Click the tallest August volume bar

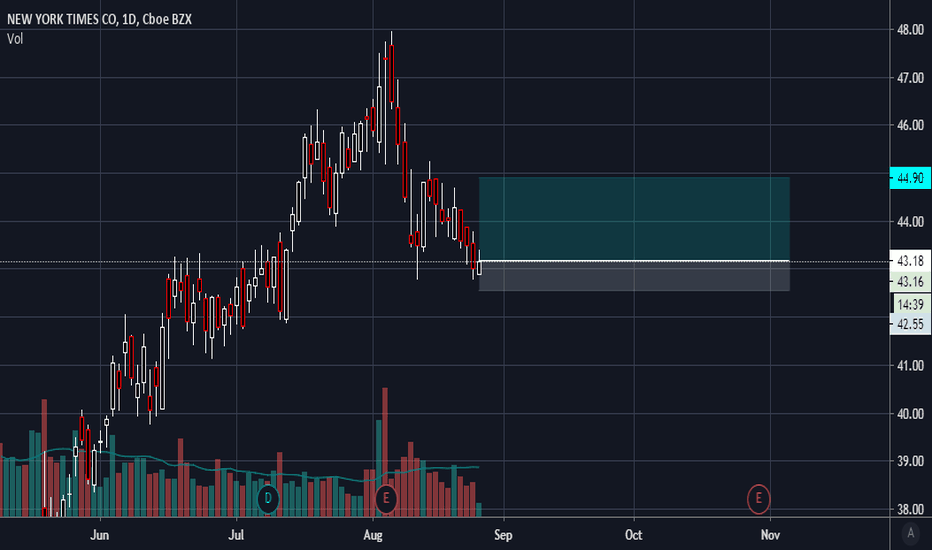(x=385, y=452)
